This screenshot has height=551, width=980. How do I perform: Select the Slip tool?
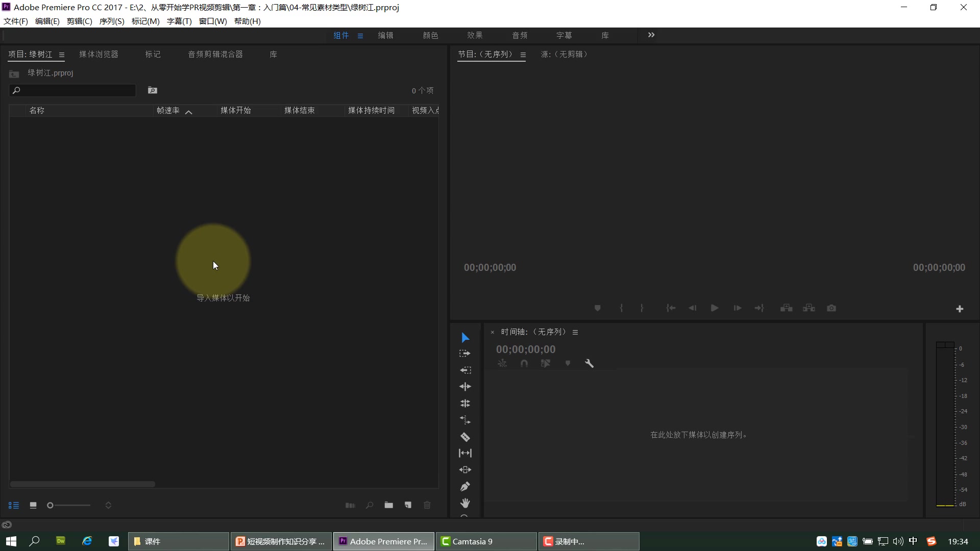pyautogui.click(x=465, y=453)
